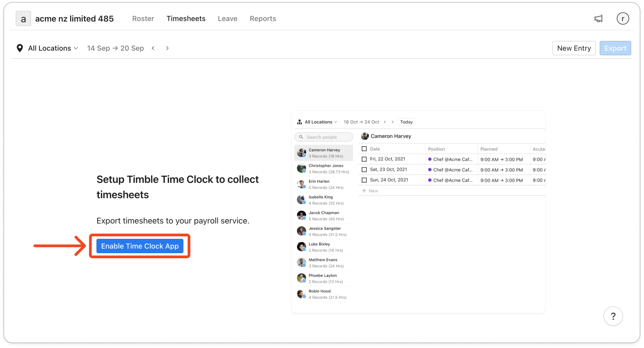Select Jacob Chapman 5 Records (40 Hrs)

coord(324,216)
